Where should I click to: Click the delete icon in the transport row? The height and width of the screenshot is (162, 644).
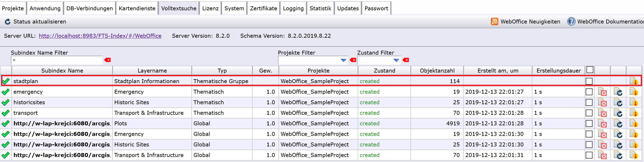tap(602, 113)
